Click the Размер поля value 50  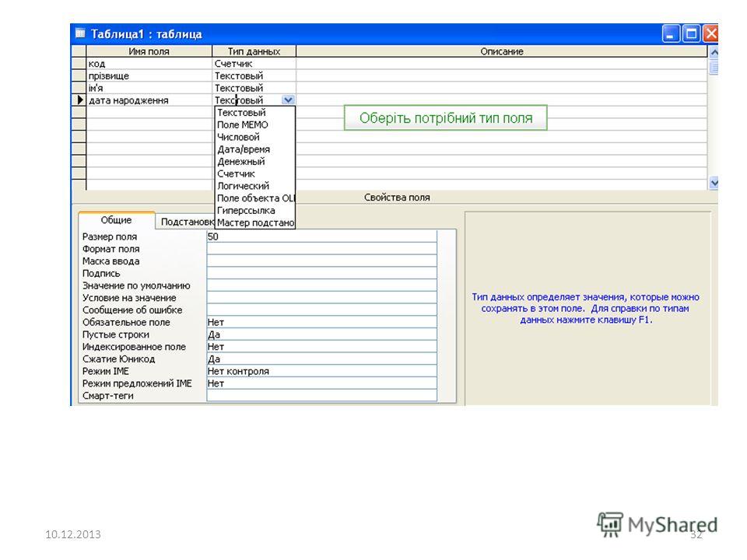[x=321, y=236]
